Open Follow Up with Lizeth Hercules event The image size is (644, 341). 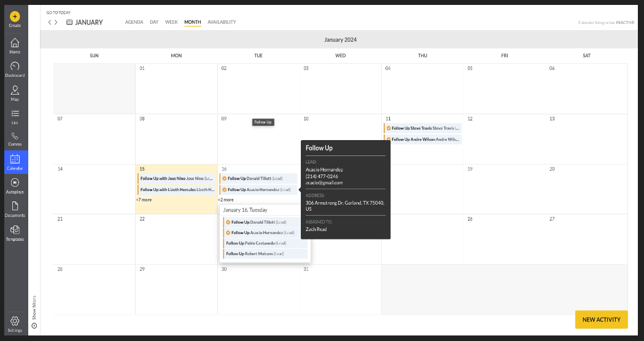click(176, 189)
